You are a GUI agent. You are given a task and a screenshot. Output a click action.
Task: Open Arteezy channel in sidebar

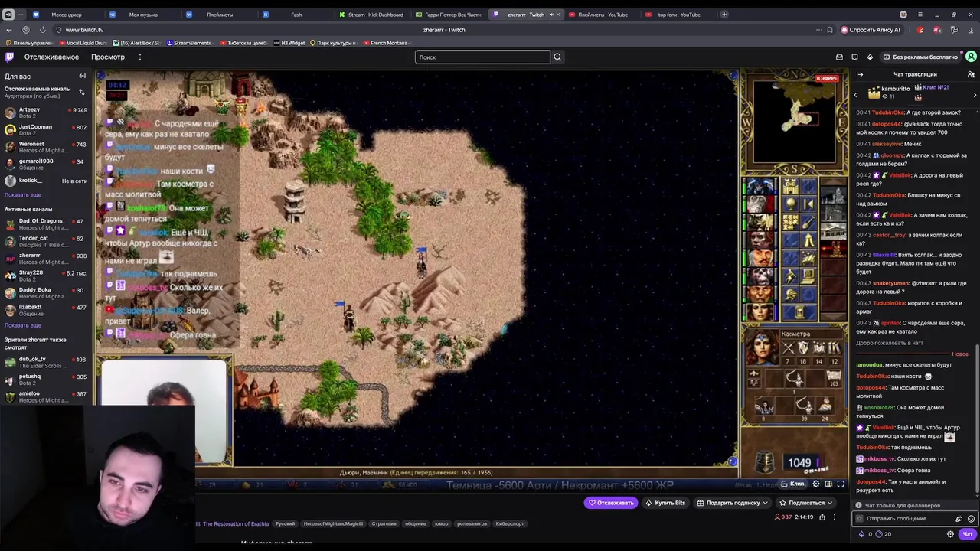click(x=46, y=112)
